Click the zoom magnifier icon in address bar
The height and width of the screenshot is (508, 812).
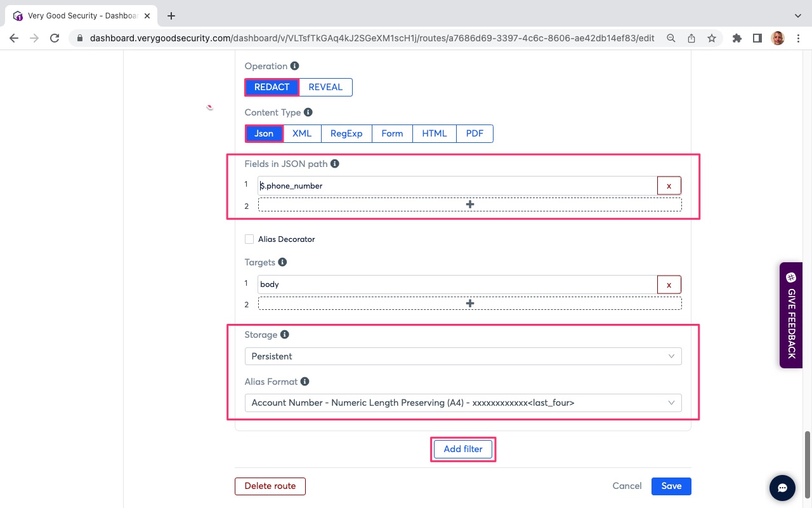point(671,38)
